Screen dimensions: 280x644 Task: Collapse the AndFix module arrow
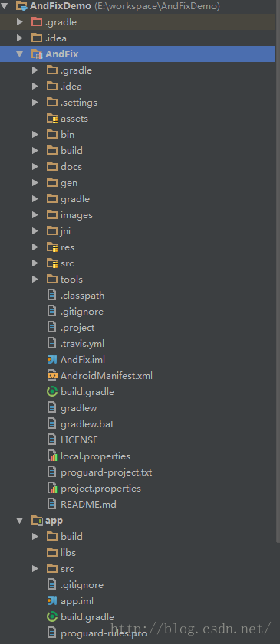19,54
